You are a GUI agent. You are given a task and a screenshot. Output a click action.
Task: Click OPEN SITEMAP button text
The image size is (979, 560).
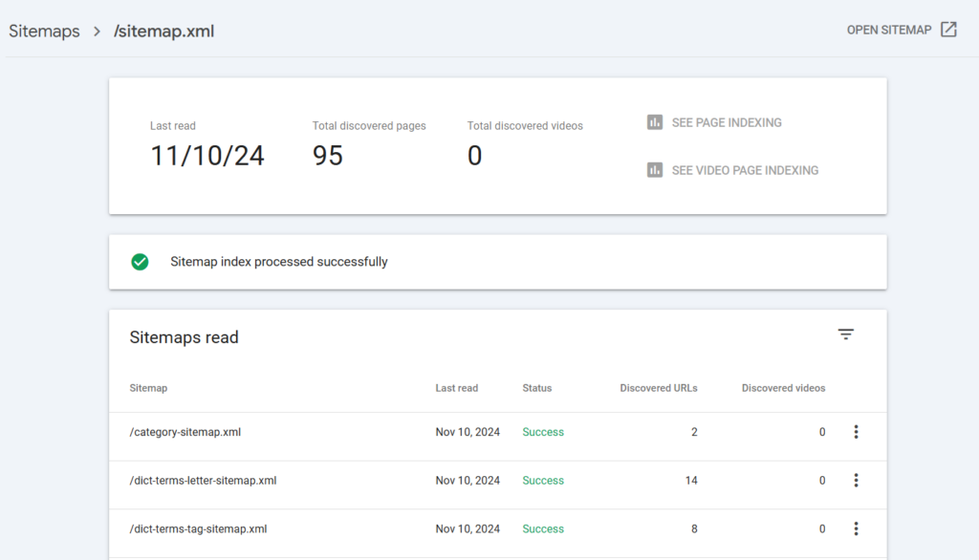pos(889,30)
